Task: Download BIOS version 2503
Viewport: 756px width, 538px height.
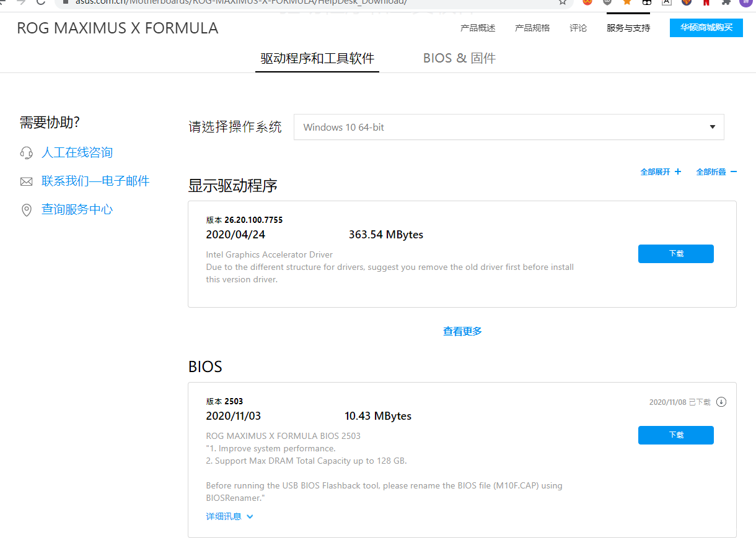Action: pos(676,435)
